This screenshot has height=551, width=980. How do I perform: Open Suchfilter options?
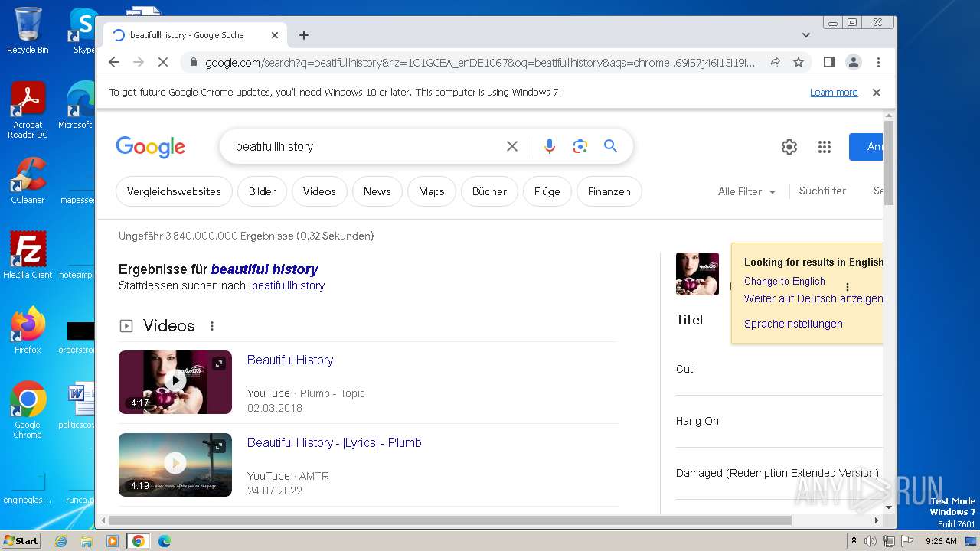click(822, 191)
